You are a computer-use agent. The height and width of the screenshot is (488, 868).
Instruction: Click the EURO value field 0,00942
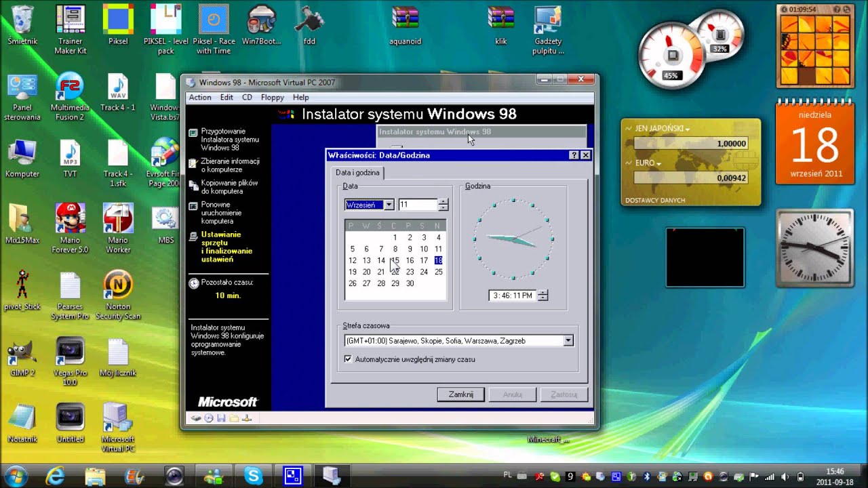[x=690, y=178]
